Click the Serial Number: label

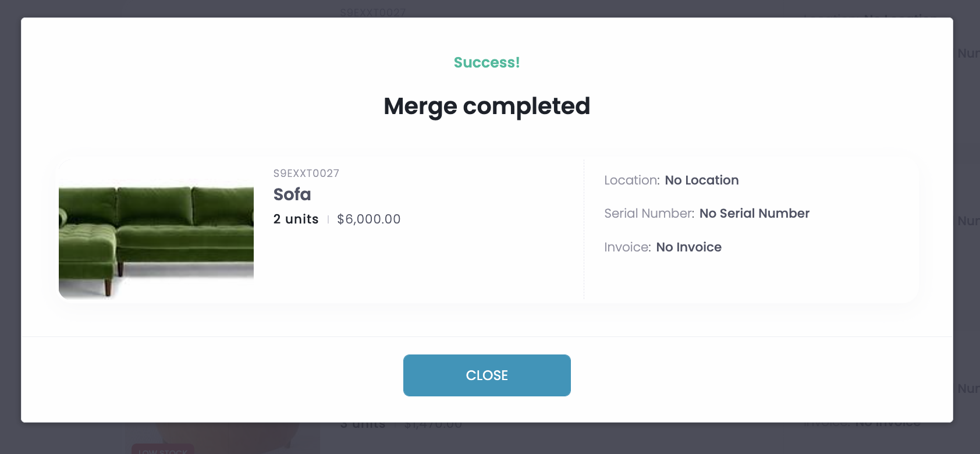coord(649,214)
